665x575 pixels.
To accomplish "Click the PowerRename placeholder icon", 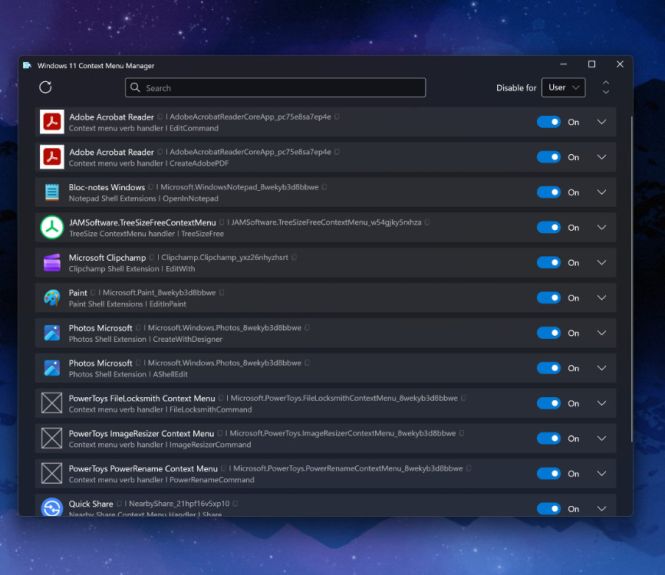I will coord(52,473).
